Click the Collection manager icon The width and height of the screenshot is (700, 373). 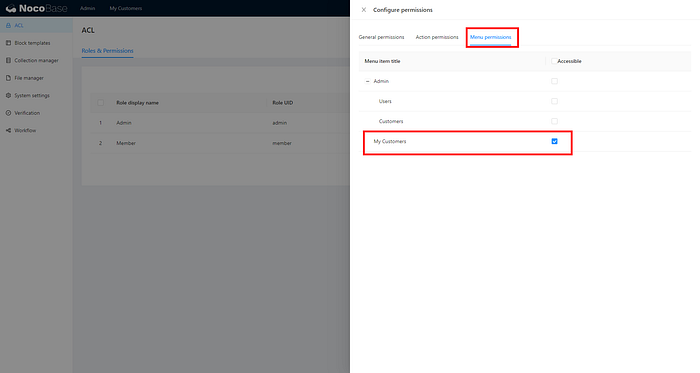click(x=8, y=60)
